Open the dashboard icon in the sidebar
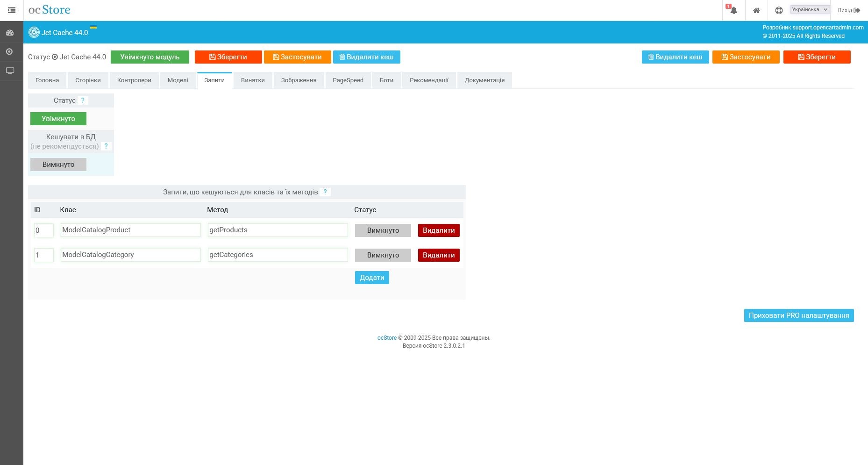868x465 pixels. [x=10, y=33]
